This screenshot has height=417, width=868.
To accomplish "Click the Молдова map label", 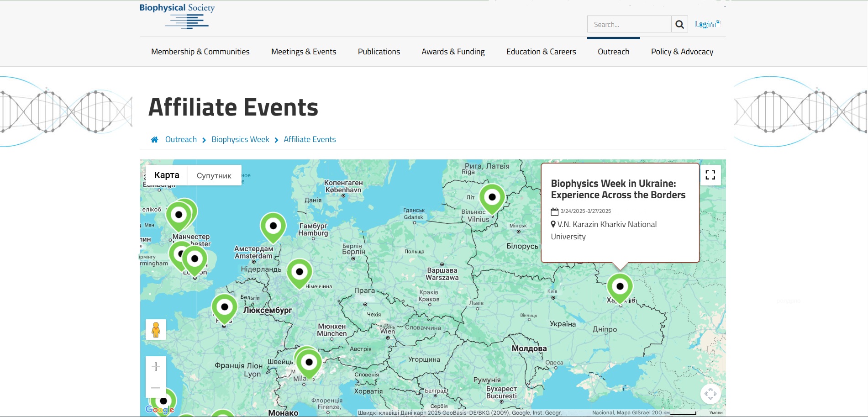I will click(x=529, y=348).
